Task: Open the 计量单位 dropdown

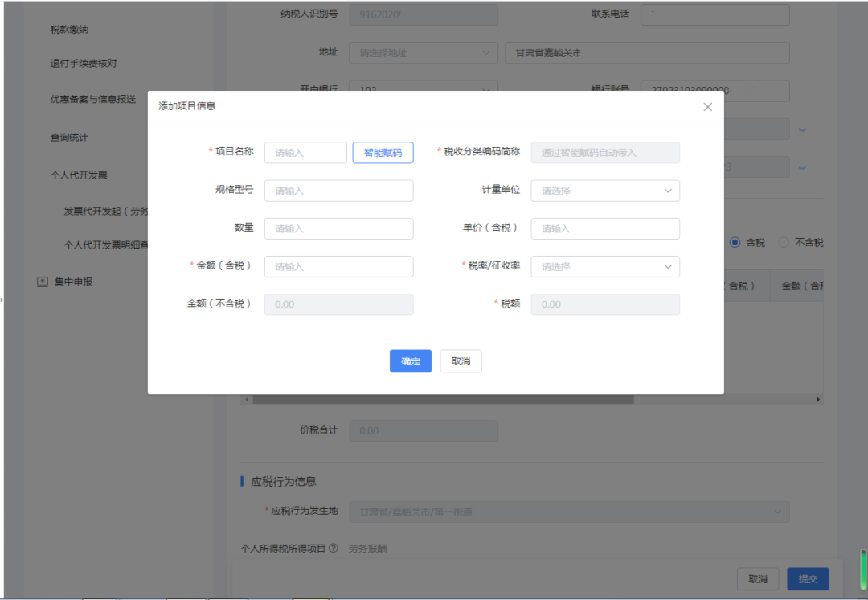Action: click(604, 191)
